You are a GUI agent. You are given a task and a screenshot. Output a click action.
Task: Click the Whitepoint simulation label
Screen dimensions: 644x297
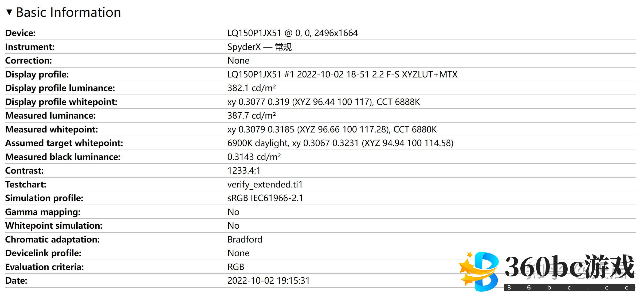tap(54, 226)
